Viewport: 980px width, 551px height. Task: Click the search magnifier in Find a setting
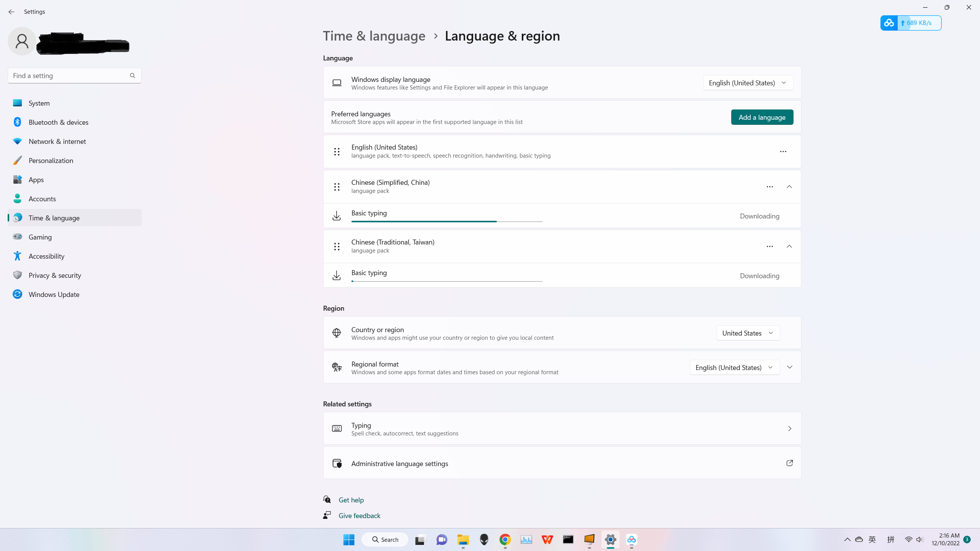(132, 76)
